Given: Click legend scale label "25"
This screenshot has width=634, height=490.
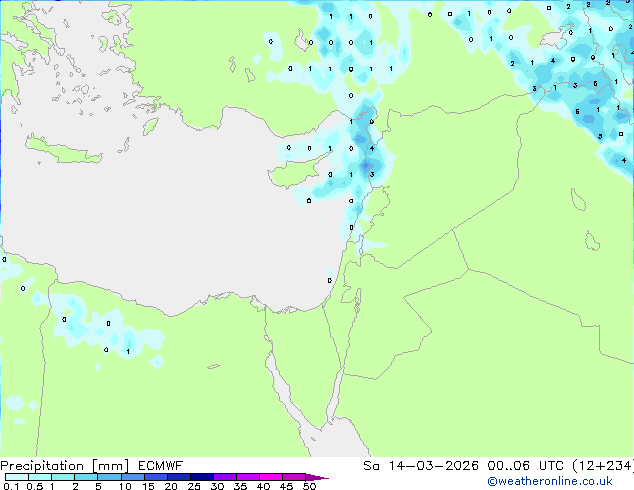Looking at the screenshot, I should click(194, 486).
